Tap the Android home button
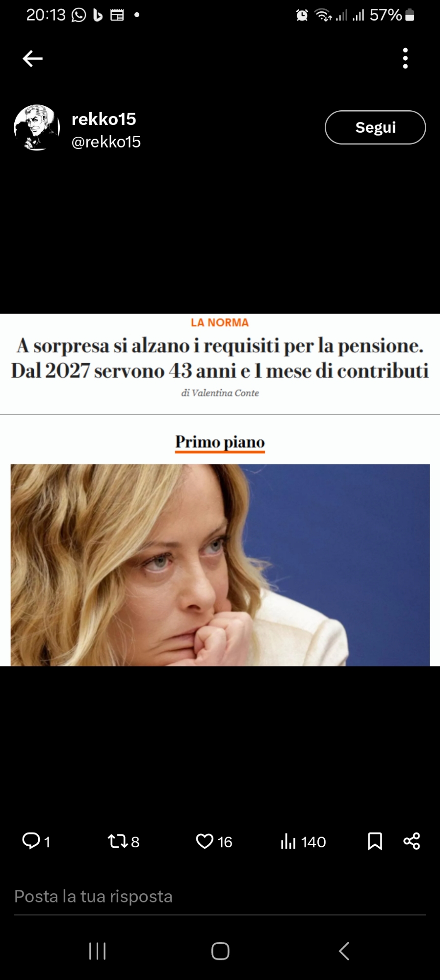Image resolution: width=440 pixels, height=980 pixels. point(220,951)
